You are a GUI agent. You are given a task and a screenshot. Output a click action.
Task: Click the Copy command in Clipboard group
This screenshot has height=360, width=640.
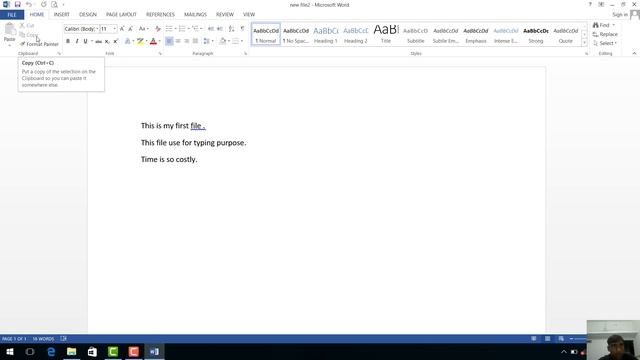tap(29, 35)
